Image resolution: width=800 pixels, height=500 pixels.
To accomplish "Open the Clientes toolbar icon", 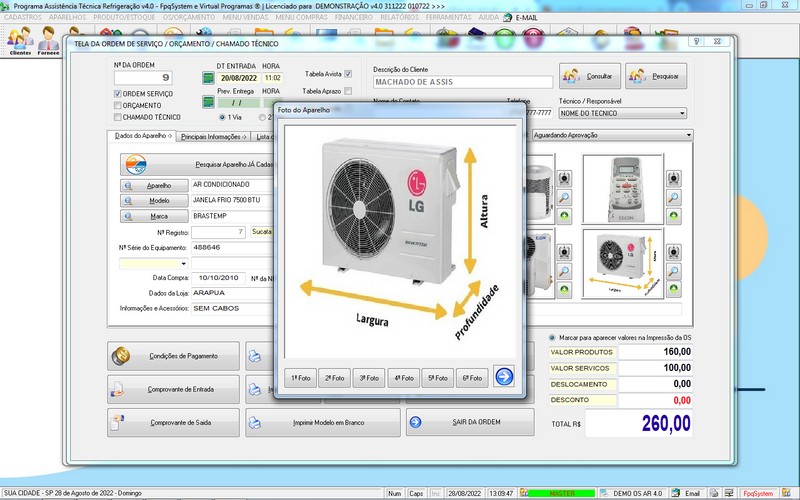I will coord(20,40).
